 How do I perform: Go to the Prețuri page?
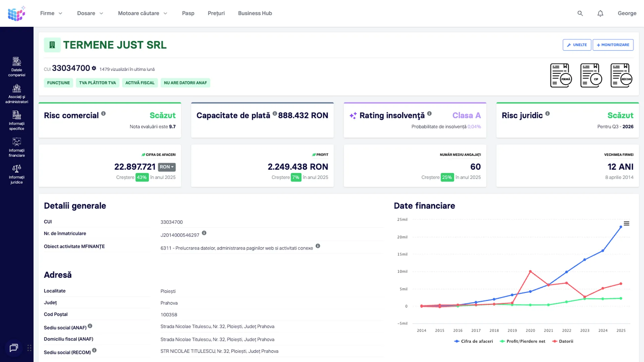click(216, 13)
